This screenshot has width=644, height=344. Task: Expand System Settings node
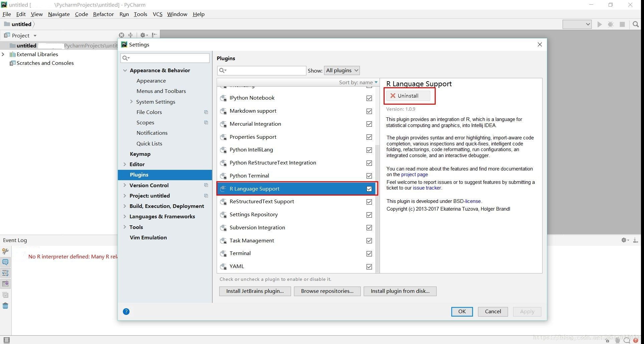click(131, 102)
